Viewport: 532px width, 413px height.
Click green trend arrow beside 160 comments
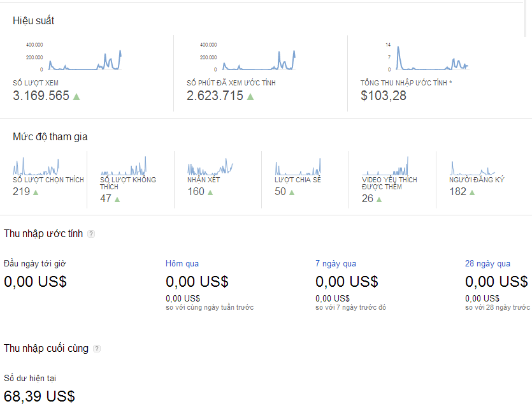pyautogui.click(x=210, y=192)
